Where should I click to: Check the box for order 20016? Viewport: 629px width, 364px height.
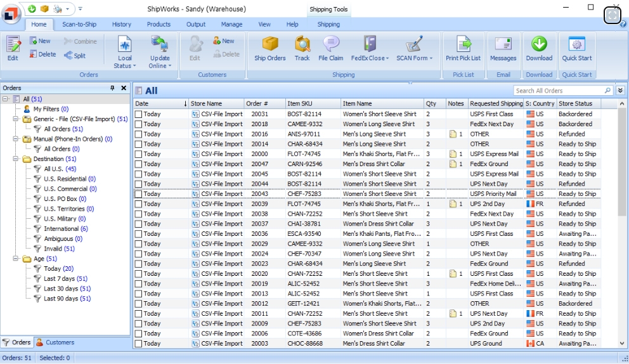coord(138,134)
